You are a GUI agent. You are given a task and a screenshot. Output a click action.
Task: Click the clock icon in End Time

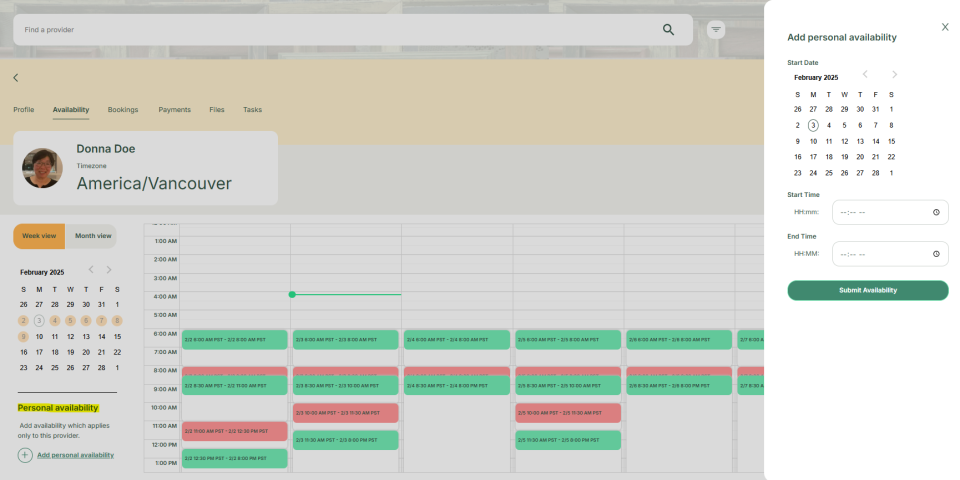[x=936, y=254]
